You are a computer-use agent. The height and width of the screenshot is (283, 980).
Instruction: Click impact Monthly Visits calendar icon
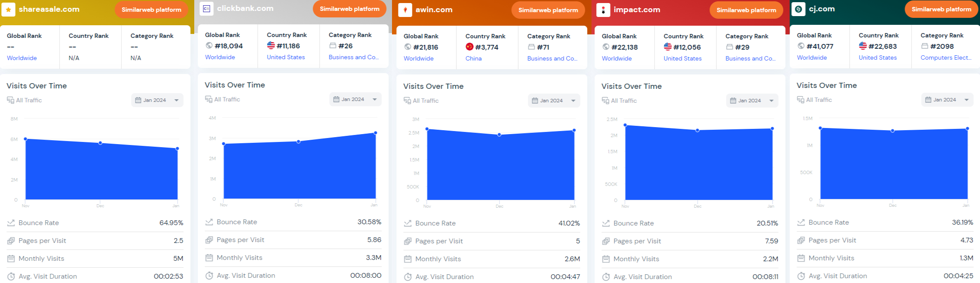pyautogui.click(x=606, y=259)
